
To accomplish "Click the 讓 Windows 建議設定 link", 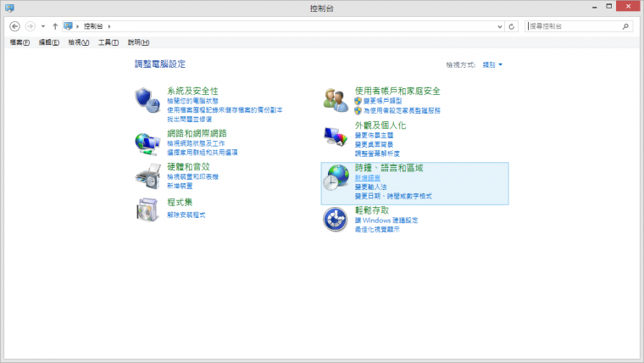I will coord(386,221).
